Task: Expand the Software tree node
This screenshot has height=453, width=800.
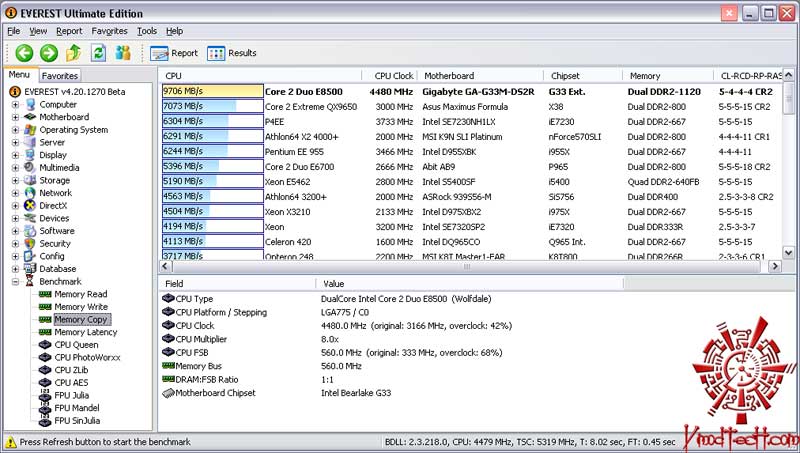Action: (15, 231)
